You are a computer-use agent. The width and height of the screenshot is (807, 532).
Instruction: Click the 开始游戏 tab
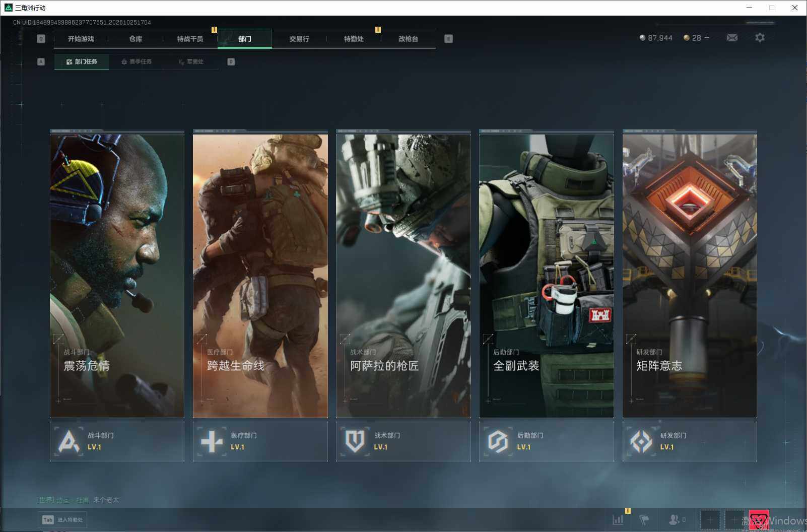point(81,39)
